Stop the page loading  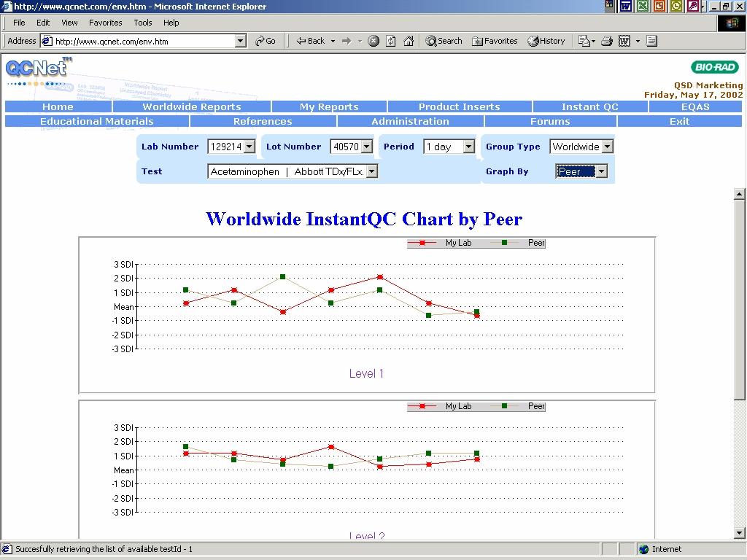click(x=373, y=41)
